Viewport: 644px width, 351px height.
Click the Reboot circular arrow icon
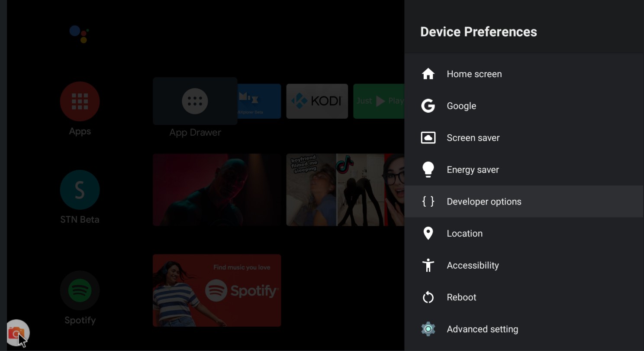(x=428, y=297)
